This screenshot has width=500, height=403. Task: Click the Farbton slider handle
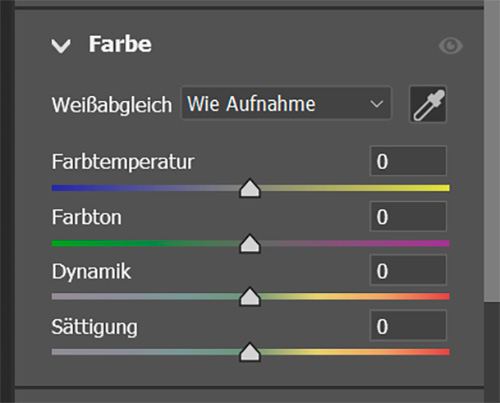tap(250, 244)
